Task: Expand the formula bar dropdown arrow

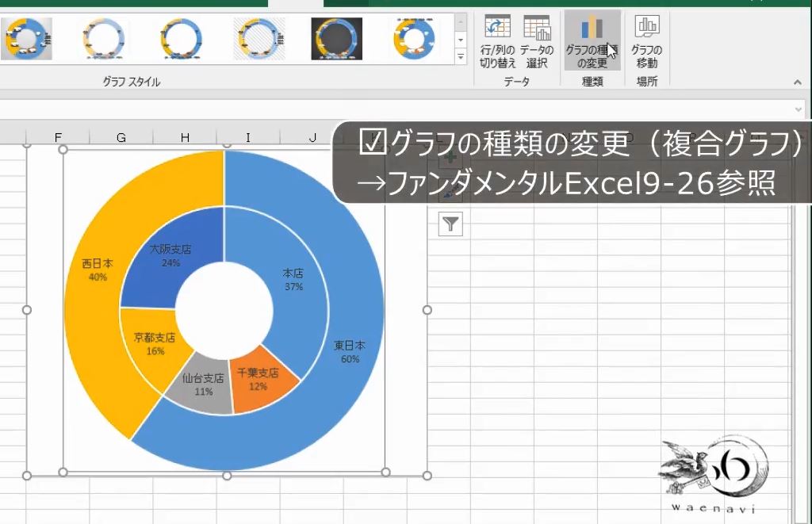Action: [x=799, y=109]
